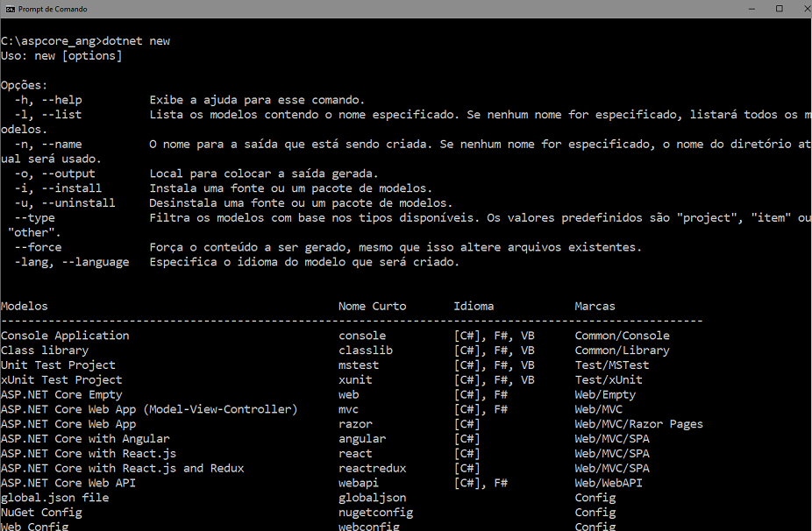Open the Prompt de Comando system menu icon
This screenshot has width=812, height=531.
pos(11,9)
